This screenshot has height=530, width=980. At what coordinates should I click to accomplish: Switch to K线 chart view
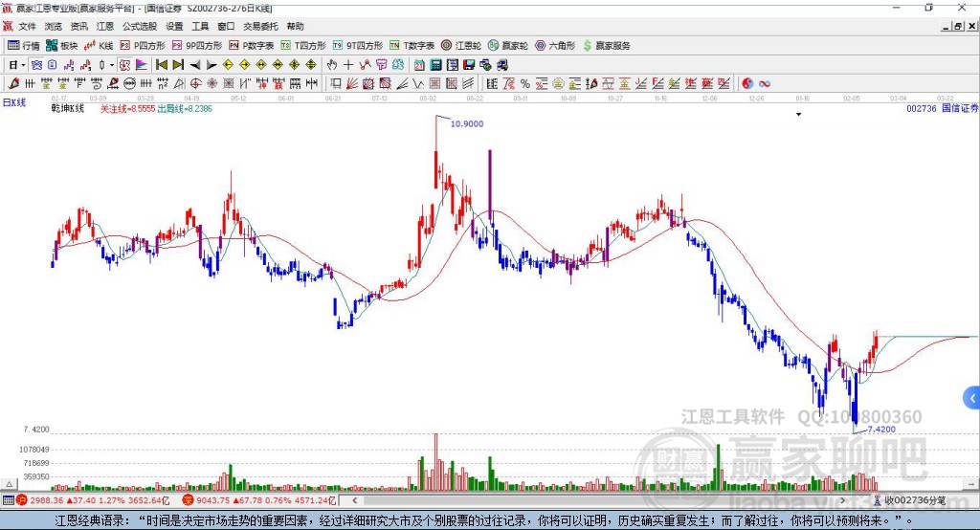click(x=99, y=46)
